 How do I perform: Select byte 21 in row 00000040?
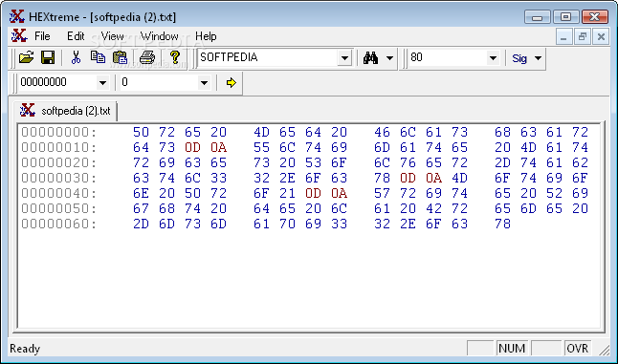click(287, 194)
